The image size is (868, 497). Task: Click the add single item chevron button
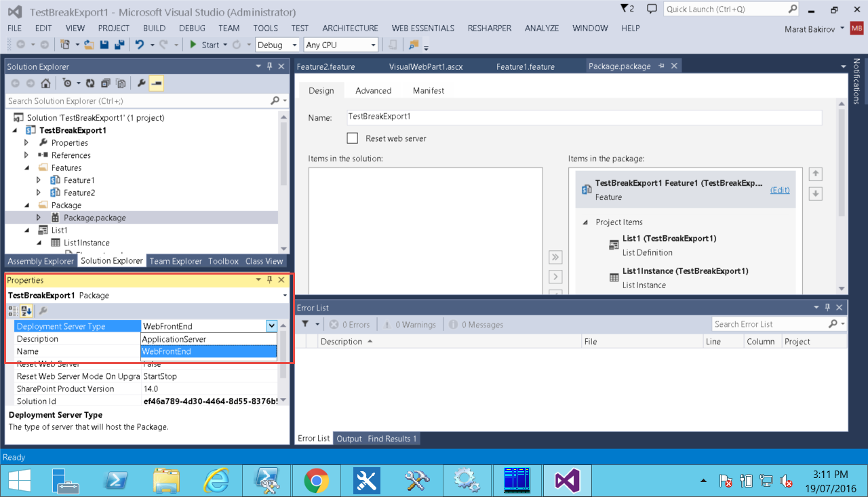click(x=555, y=277)
